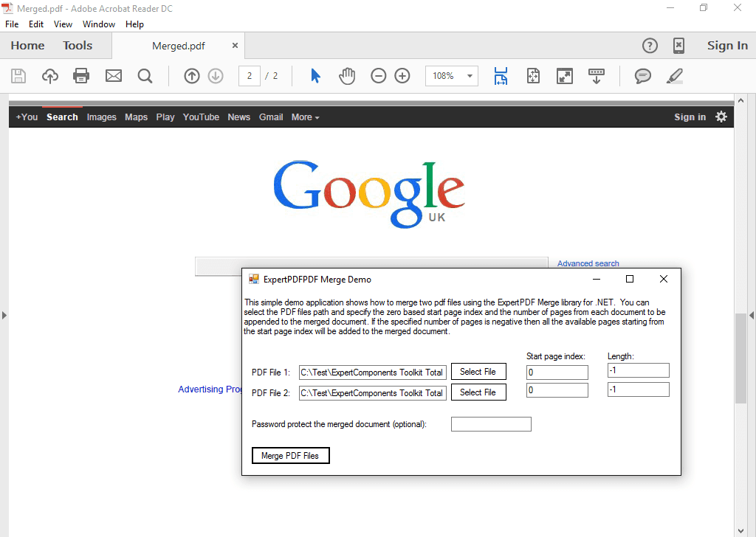The image size is (756, 537).
Task: Click the Search link in Google bar
Action: (x=62, y=117)
